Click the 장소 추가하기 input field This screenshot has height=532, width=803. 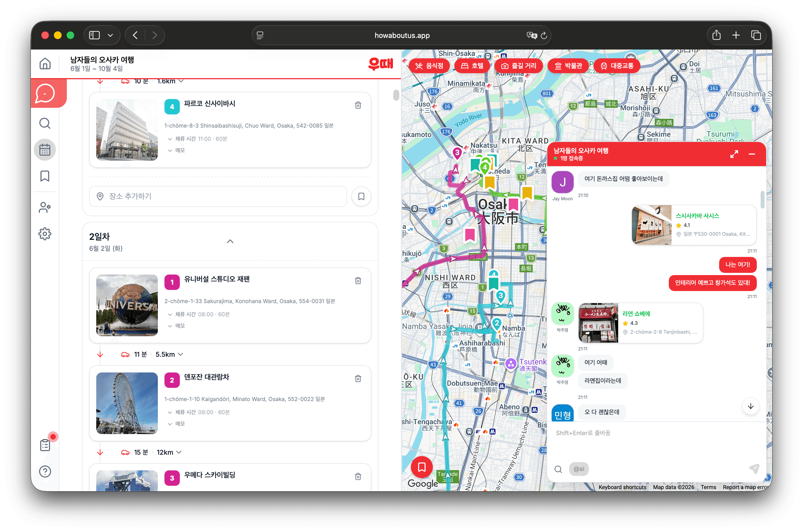coord(218,196)
